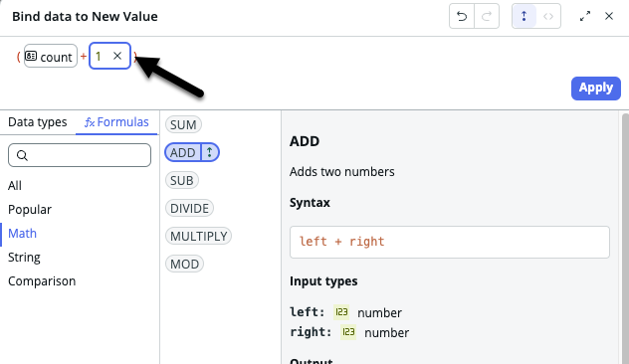Insert ADD formula using arrow icon
Image resolution: width=629 pixels, height=364 pixels.
(x=209, y=152)
